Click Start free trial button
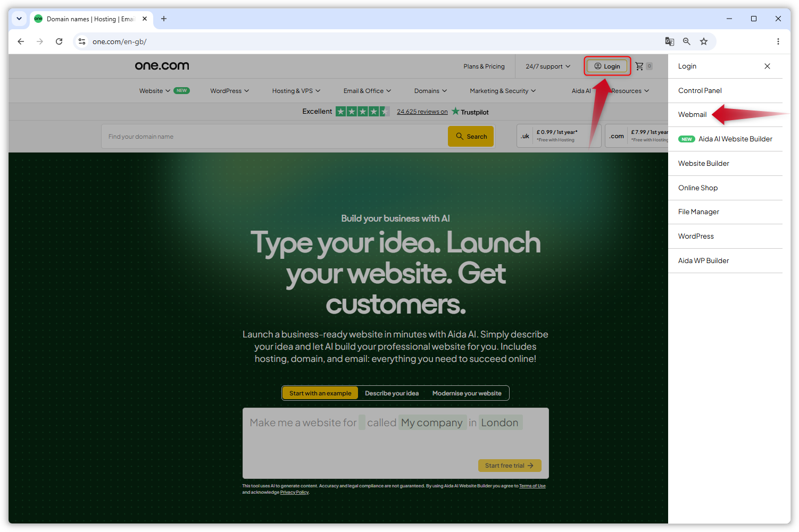799x532 pixels. coord(510,466)
